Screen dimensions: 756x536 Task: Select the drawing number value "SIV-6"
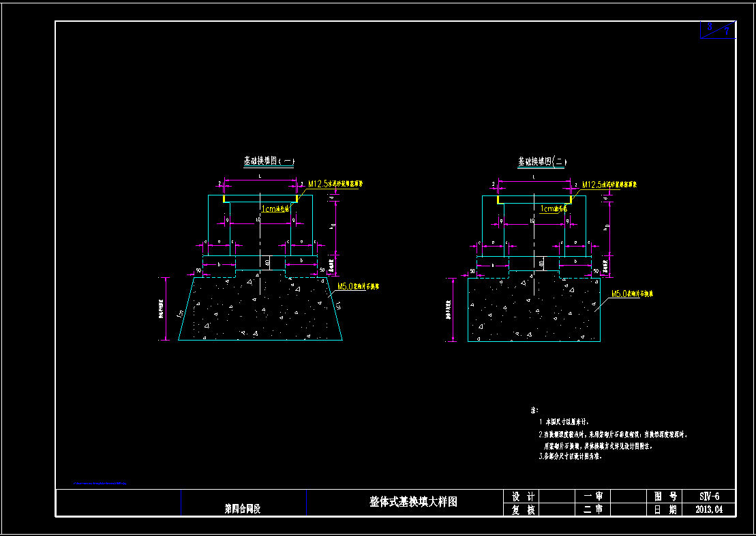709,496
